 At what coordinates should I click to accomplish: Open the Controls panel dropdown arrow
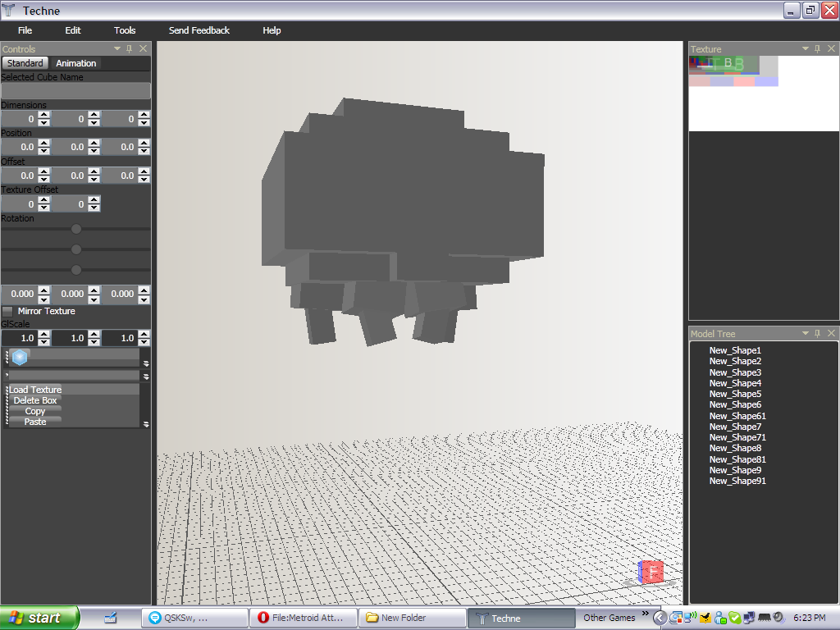(116, 49)
